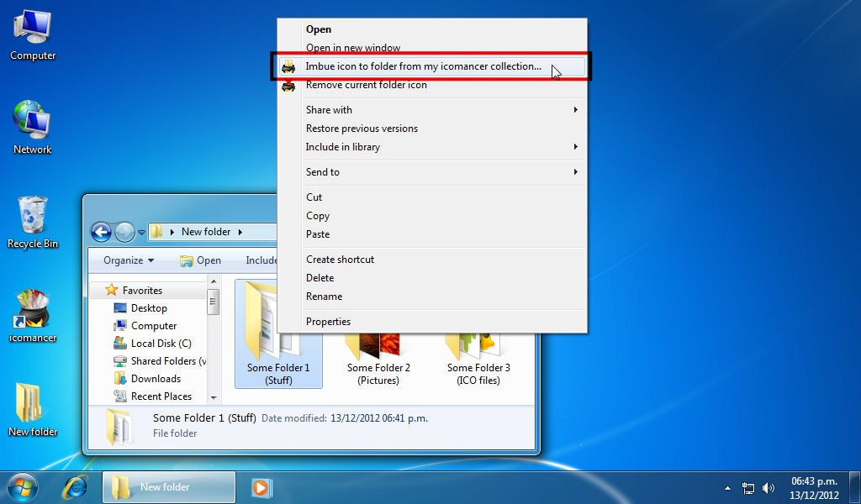The height and width of the screenshot is (504, 861).
Task: Show hidden system tray icons
Action: (727, 488)
